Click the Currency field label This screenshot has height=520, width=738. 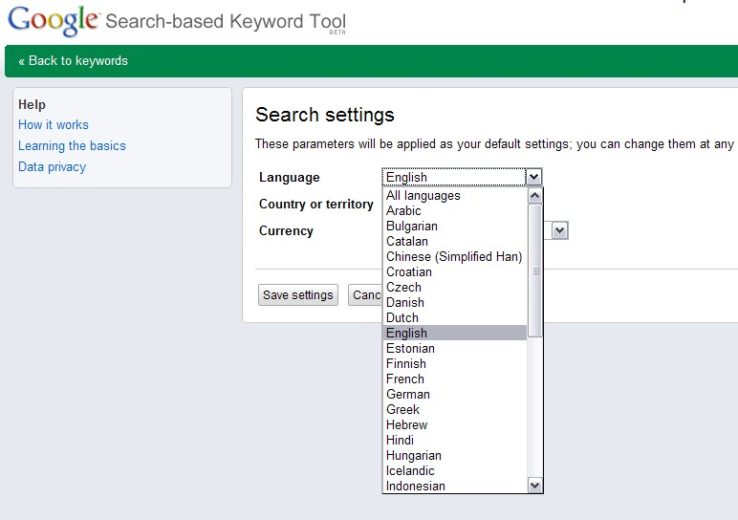pyautogui.click(x=286, y=231)
